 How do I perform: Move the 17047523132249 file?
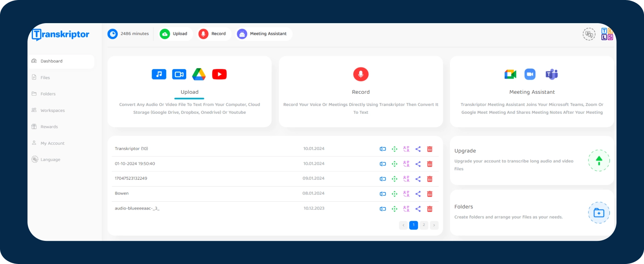click(395, 179)
